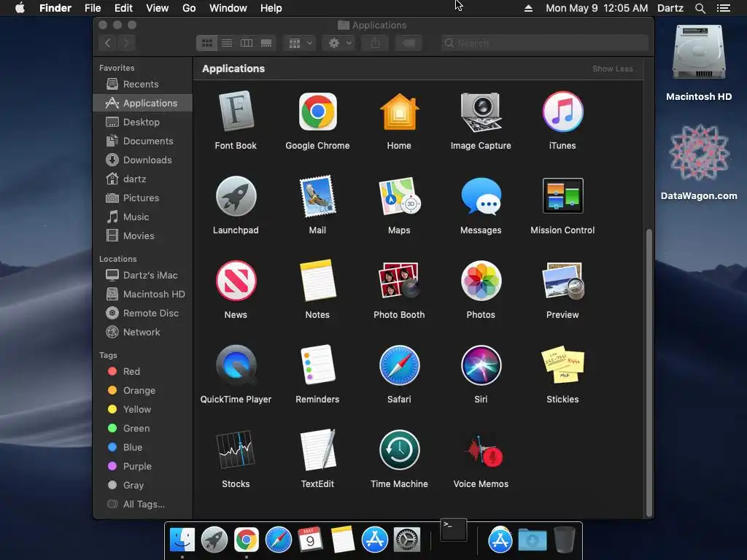
Task: Open the Reminders app
Action: [x=318, y=365]
